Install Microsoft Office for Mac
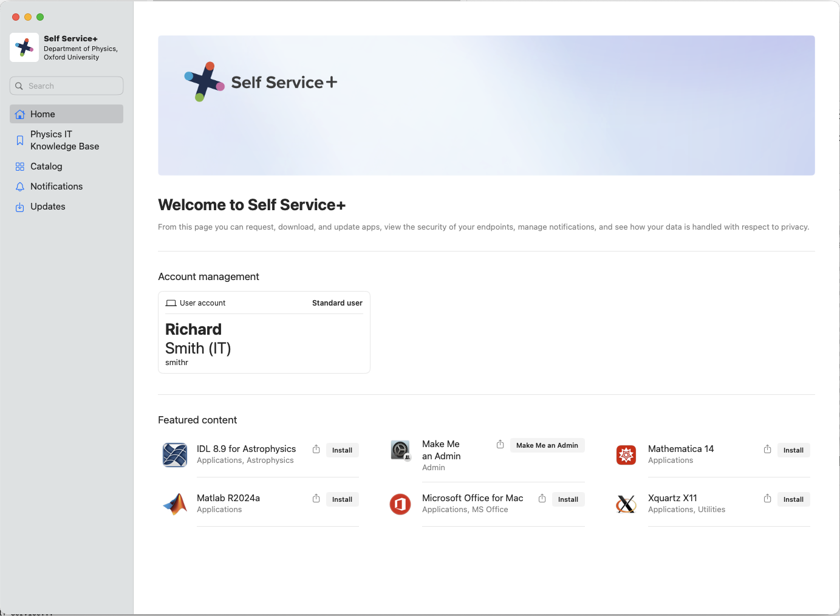This screenshot has width=840, height=616. pos(568,499)
